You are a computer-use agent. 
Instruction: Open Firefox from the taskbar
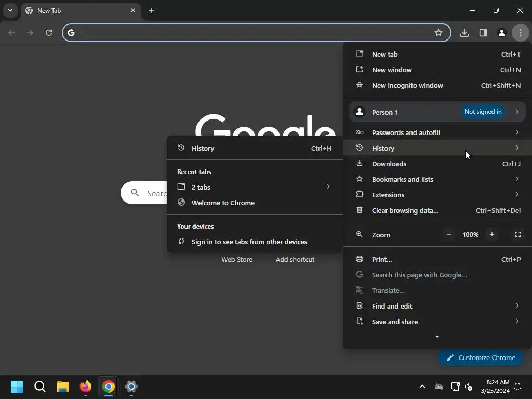(86, 387)
